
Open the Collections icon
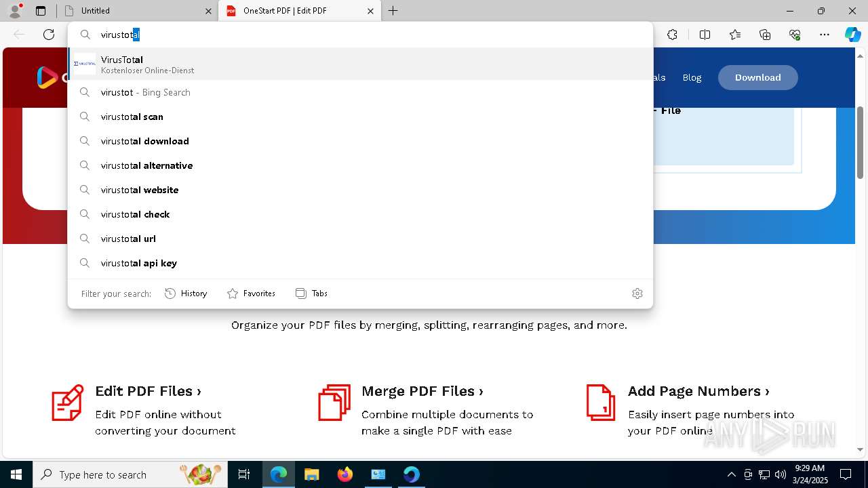tap(765, 35)
